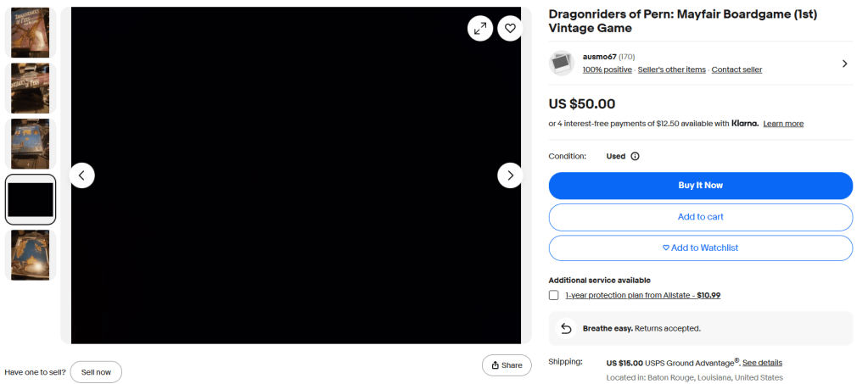Click the Sell now button

point(96,372)
